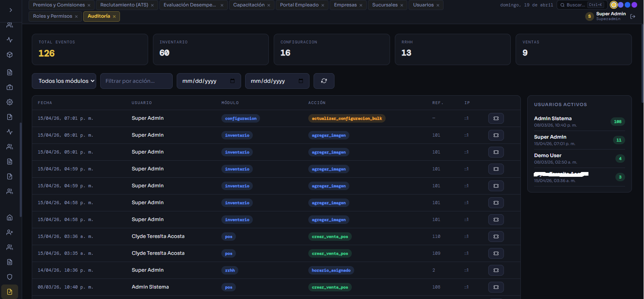The height and width of the screenshot is (299, 644).
Task: Select the add-user icon in sidebar
Action: tap(10, 232)
